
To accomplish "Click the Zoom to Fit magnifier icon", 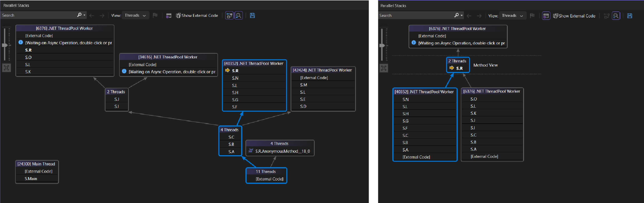I will coord(239,15).
